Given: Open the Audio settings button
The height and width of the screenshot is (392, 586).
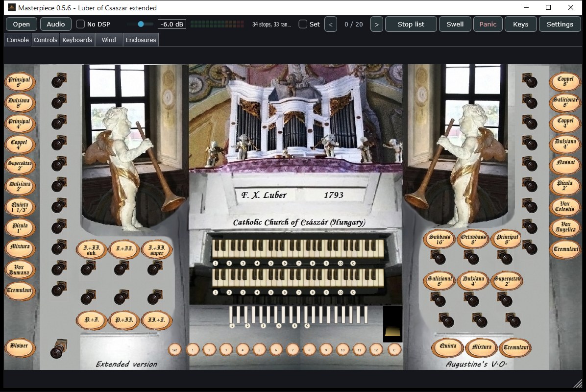Looking at the screenshot, I should 56,24.
